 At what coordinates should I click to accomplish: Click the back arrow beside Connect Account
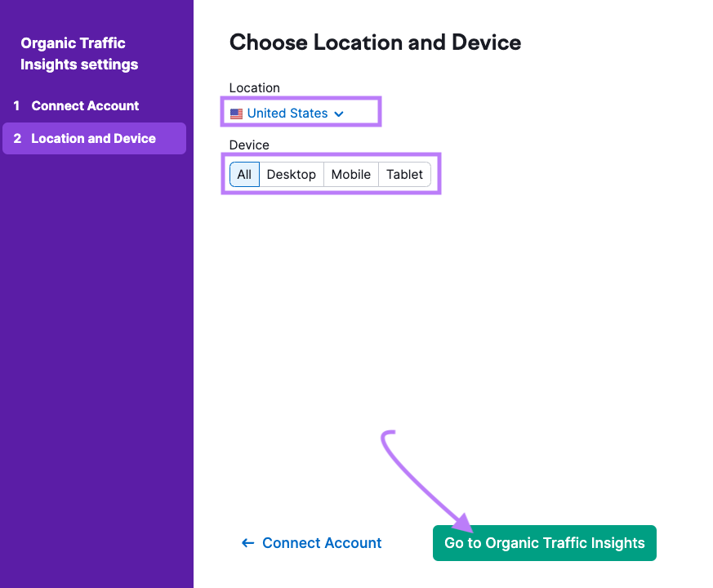247,542
